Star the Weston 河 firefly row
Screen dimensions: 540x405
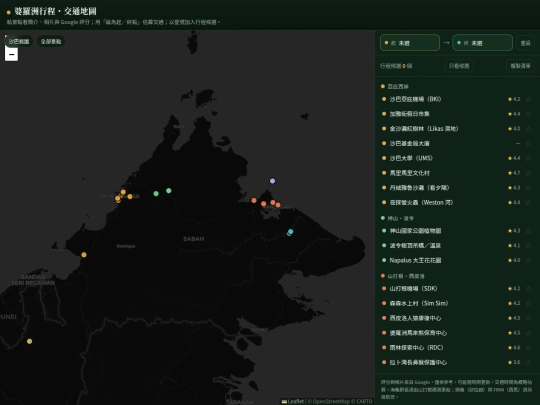(528, 202)
